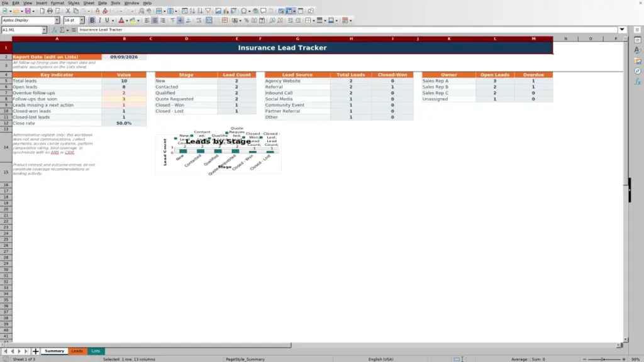Toggle Center Vertically alignment
644x362 pixels.
180,21
